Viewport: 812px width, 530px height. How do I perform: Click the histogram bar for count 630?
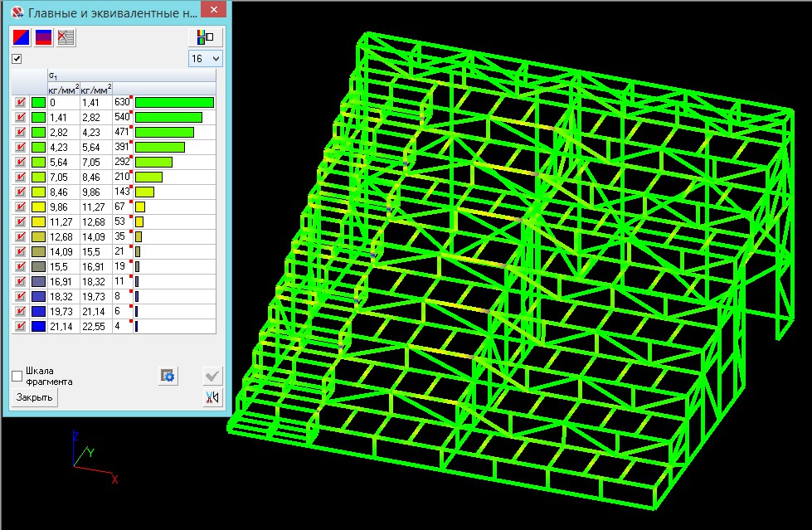pyautogui.click(x=174, y=103)
